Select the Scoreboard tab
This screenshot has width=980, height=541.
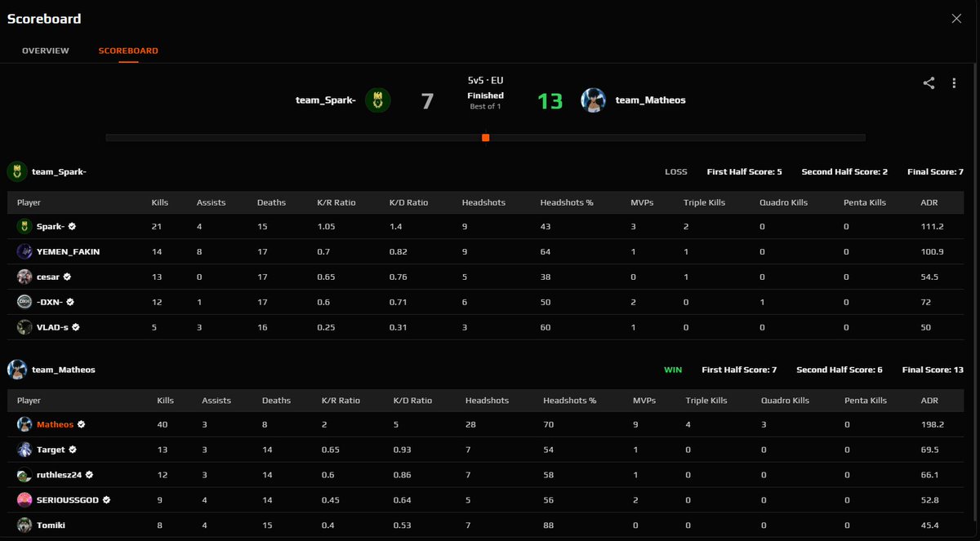click(x=128, y=51)
